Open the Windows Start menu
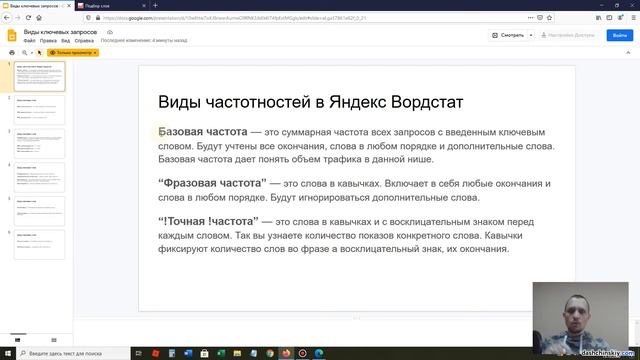This screenshot has height=360, width=640. (8, 353)
